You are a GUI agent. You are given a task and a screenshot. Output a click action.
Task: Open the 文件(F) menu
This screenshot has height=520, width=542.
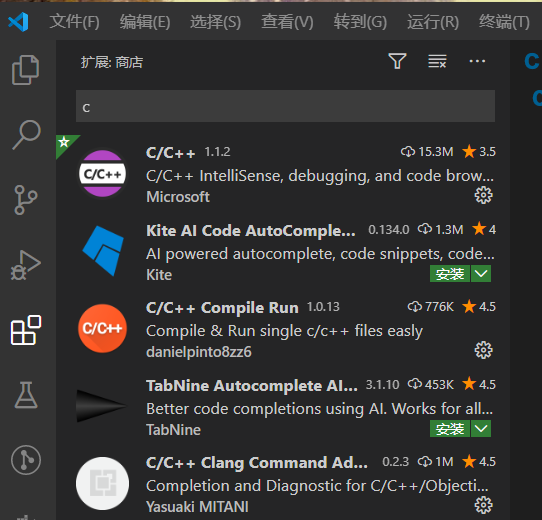point(74,22)
